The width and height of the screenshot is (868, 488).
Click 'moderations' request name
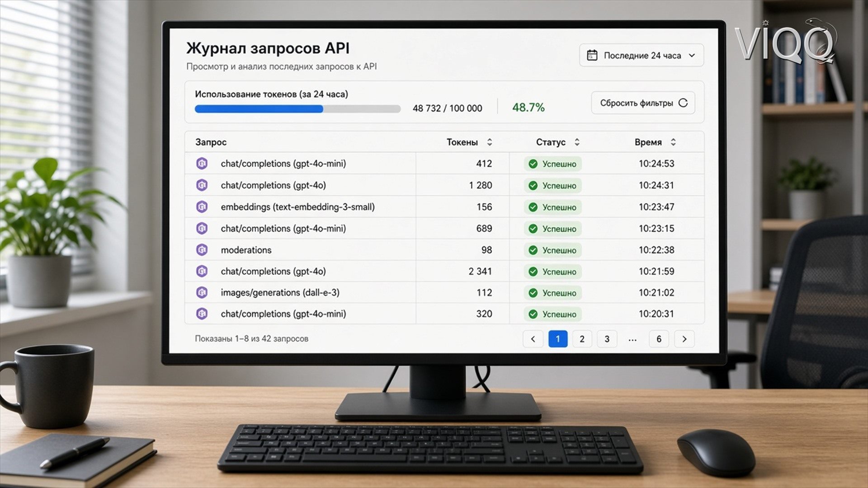(246, 250)
